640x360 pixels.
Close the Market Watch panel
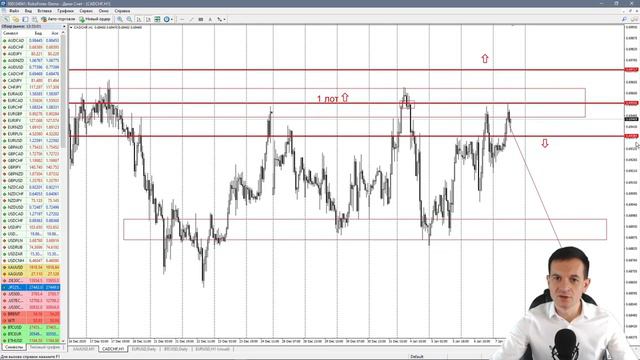64,27
